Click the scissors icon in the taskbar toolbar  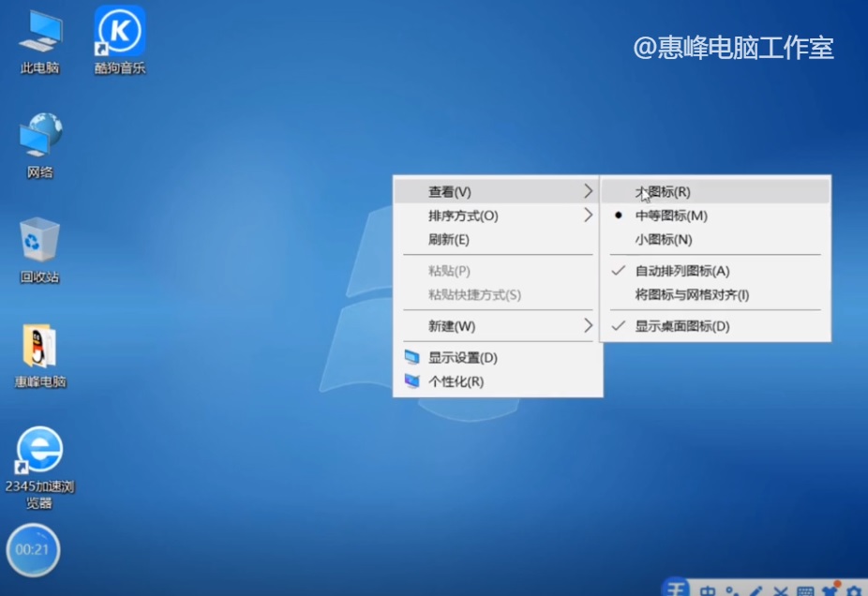pyautogui.click(x=782, y=589)
